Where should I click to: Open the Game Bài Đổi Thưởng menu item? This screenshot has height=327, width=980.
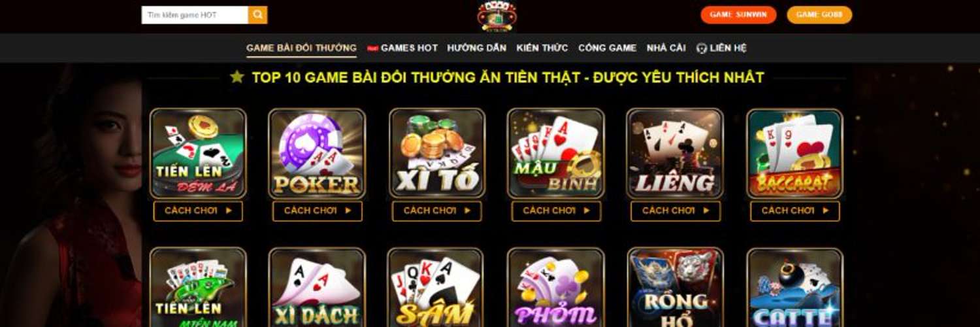(301, 48)
